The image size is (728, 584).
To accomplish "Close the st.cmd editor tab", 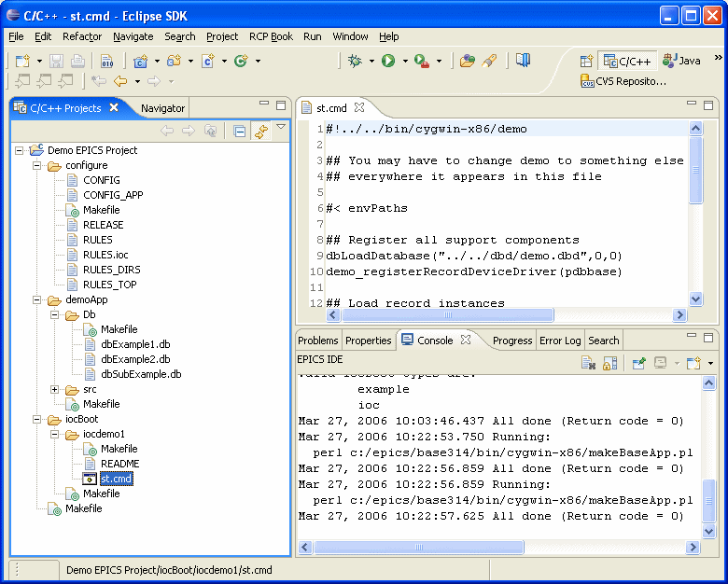I will (x=359, y=107).
